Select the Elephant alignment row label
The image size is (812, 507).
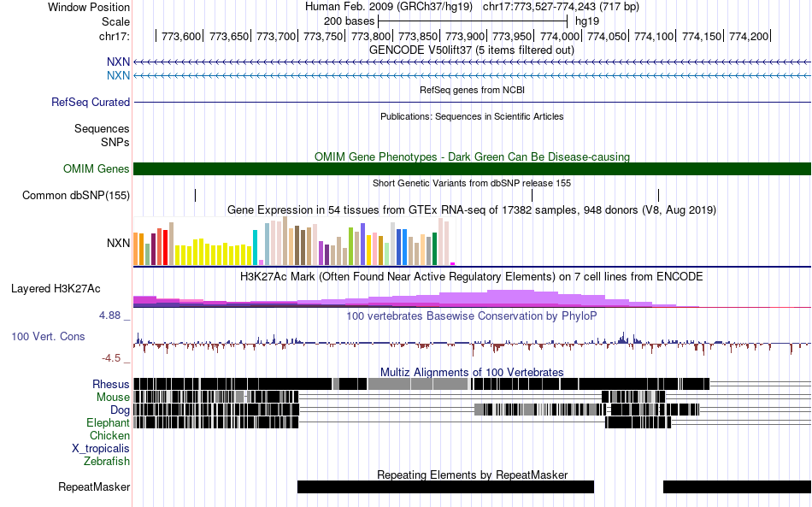[x=108, y=422]
